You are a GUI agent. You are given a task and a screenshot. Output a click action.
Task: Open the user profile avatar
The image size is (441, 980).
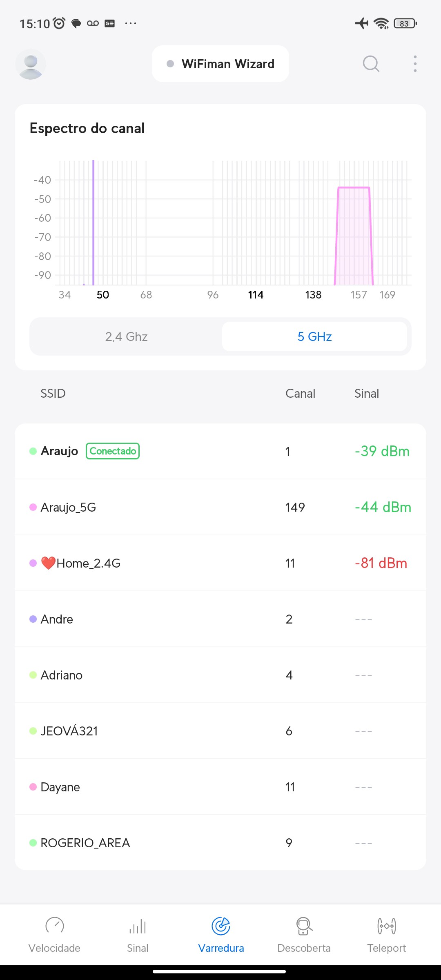pyautogui.click(x=31, y=64)
